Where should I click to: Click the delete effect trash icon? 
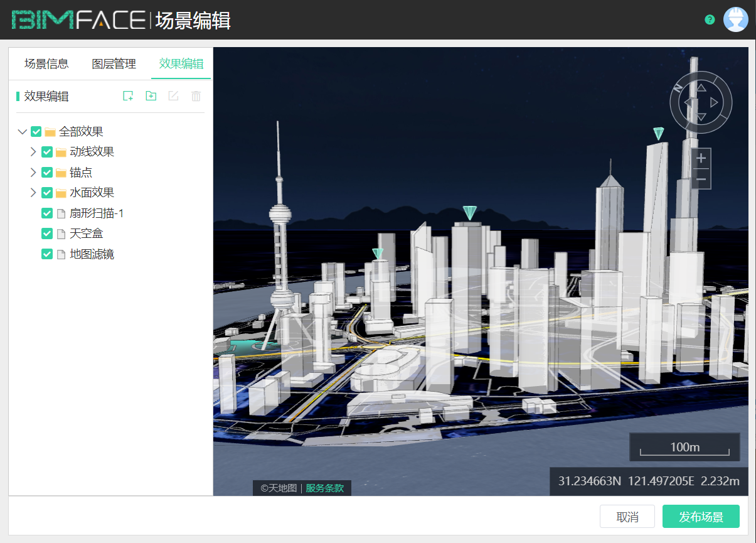(x=195, y=95)
